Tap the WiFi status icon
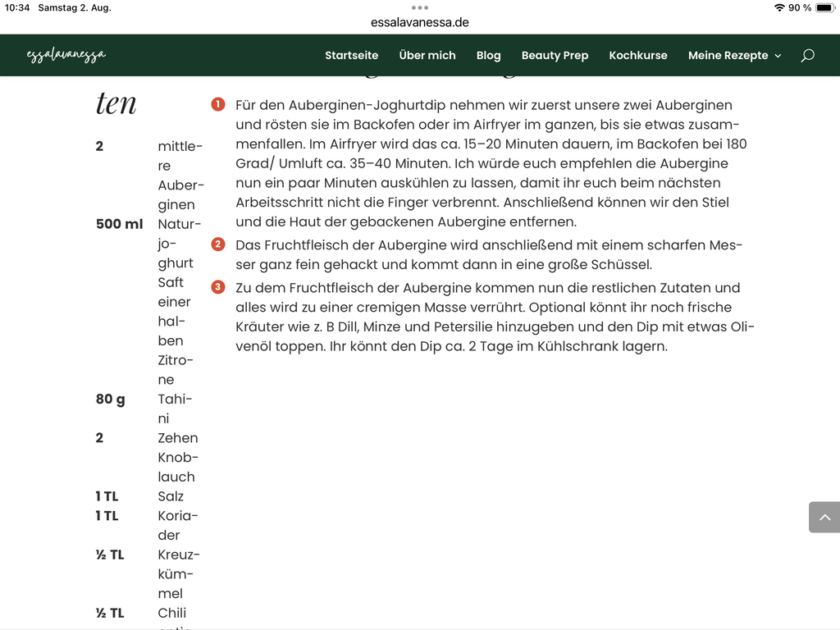 point(779,7)
